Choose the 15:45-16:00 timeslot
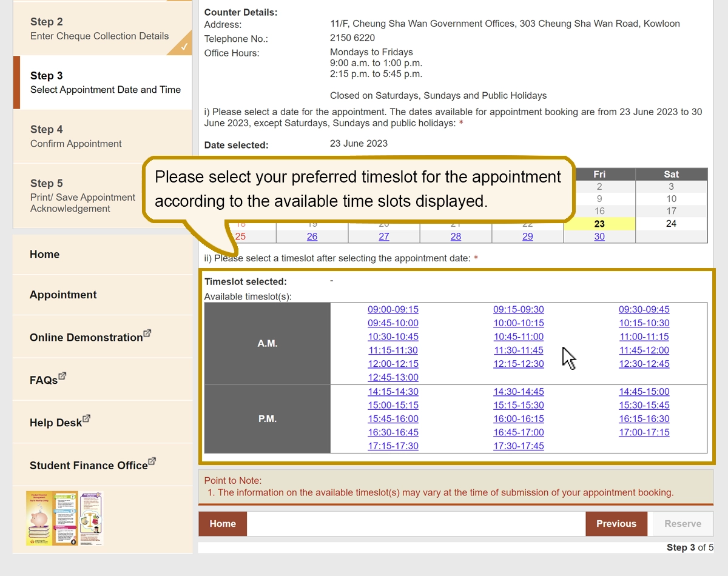The image size is (728, 576). tap(393, 419)
